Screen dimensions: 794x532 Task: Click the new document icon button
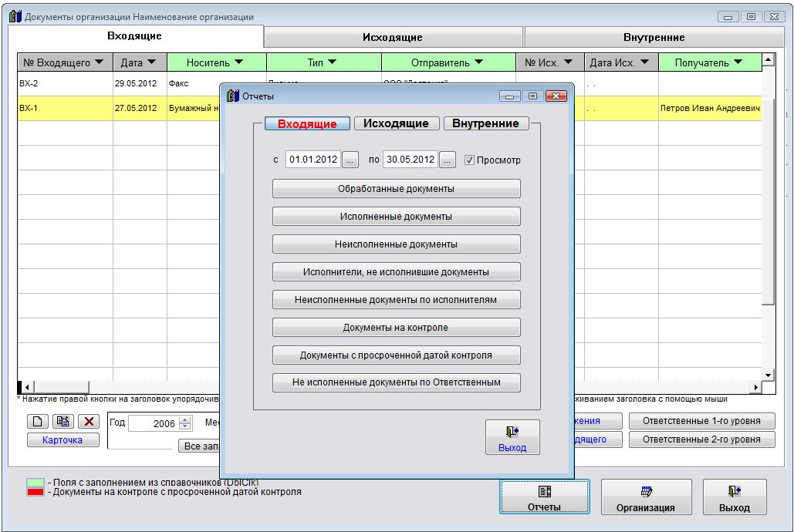click(x=38, y=421)
